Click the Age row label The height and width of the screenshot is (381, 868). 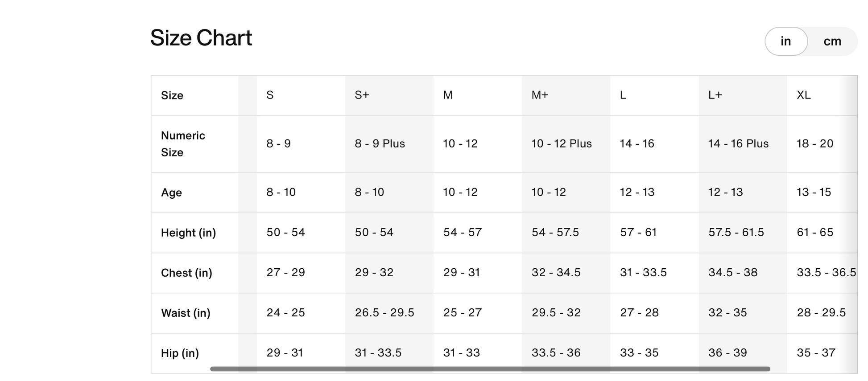tap(171, 193)
